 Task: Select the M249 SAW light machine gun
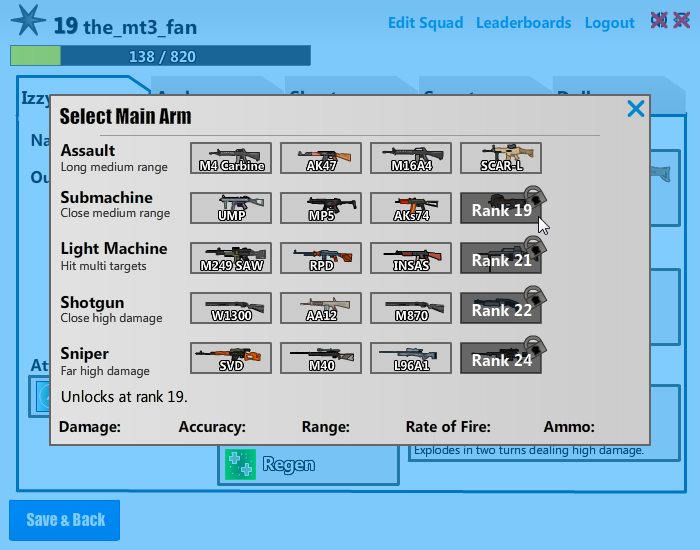coord(231,258)
